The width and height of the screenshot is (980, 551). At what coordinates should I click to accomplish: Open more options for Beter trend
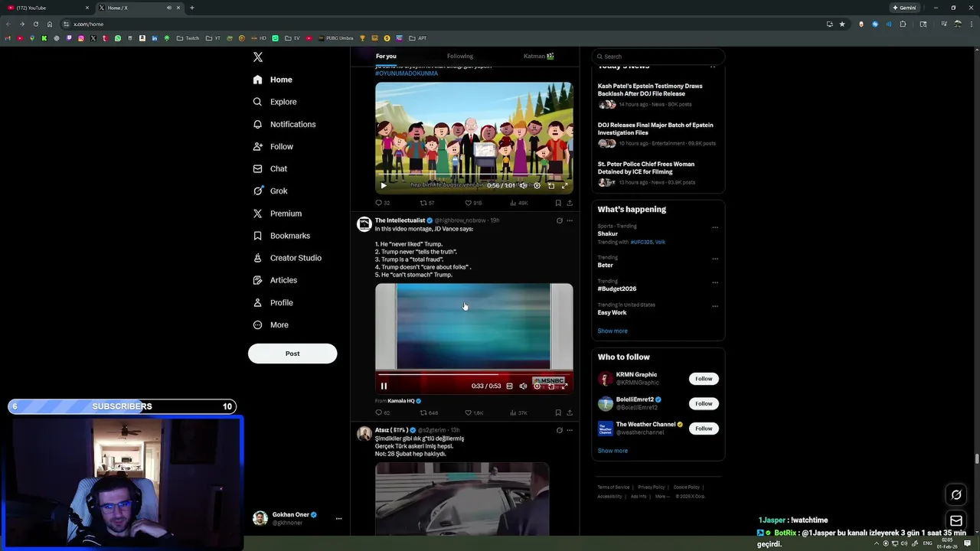(715, 259)
